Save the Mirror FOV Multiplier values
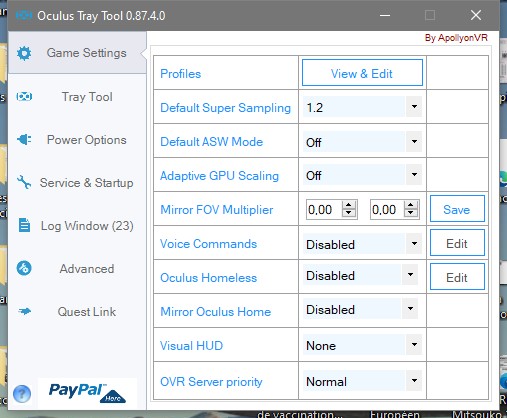The image size is (507, 418). click(x=457, y=209)
